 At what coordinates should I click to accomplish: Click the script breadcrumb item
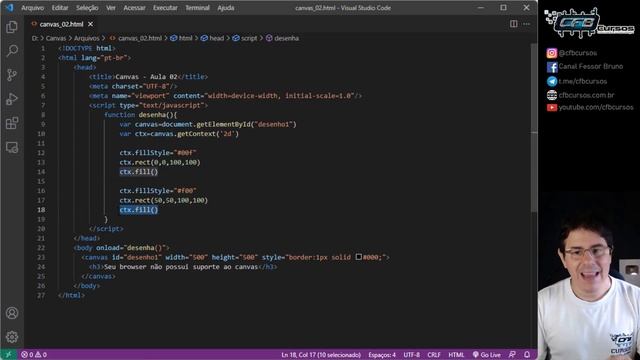[249, 38]
